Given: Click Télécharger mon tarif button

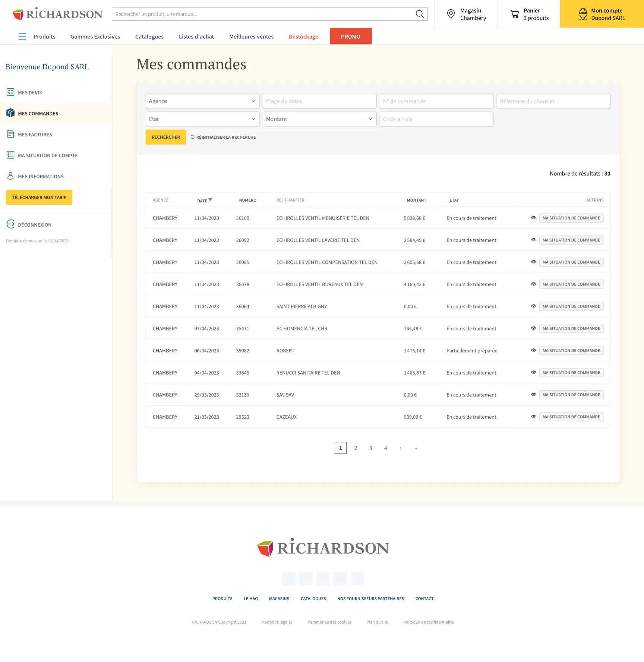Looking at the screenshot, I should click(x=39, y=198).
